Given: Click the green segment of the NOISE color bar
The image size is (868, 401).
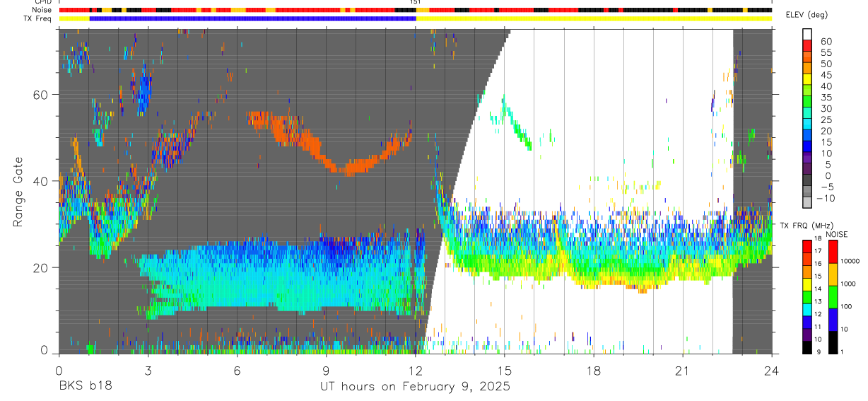Looking at the screenshot, I should click(x=834, y=297).
